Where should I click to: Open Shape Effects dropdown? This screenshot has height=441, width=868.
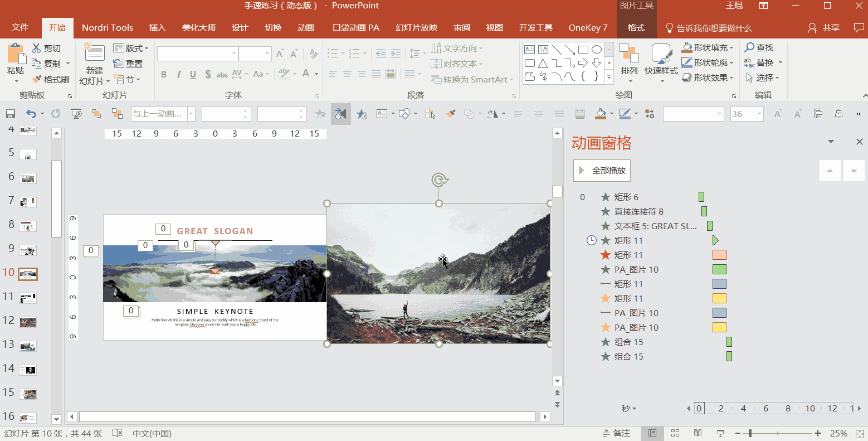pyautogui.click(x=708, y=78)
